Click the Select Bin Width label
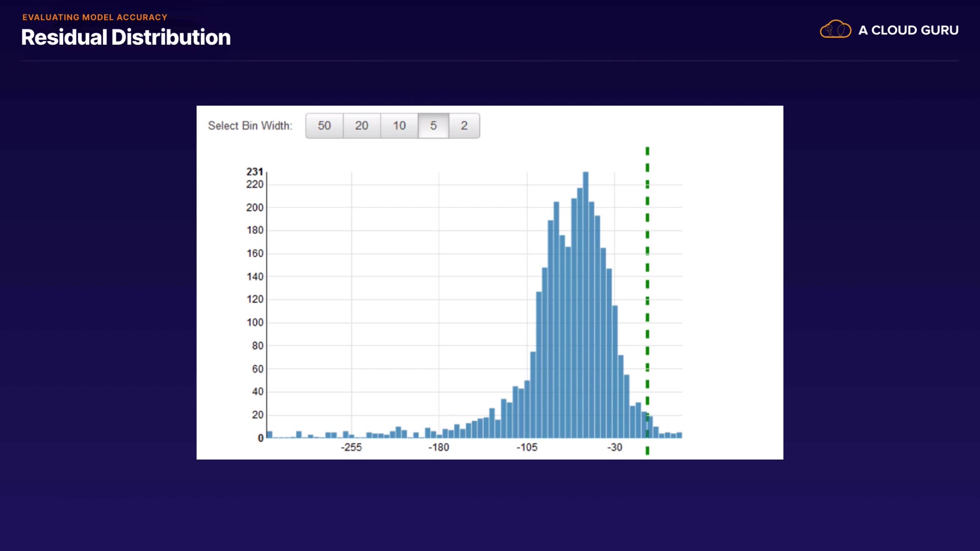The height and width of the screenshot is (551, 980). pyautogui.click(x=250, y=126)
